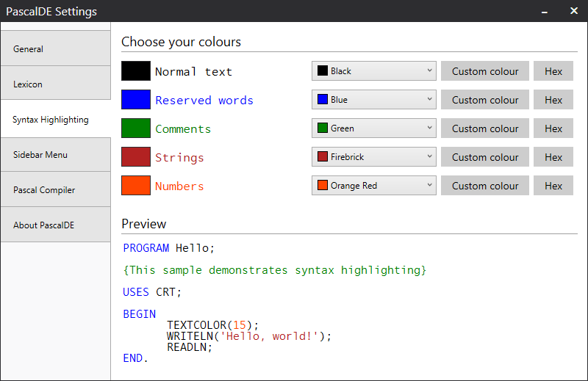
Task: Click the orange red Numbers colour swatch
Action: 136,186
